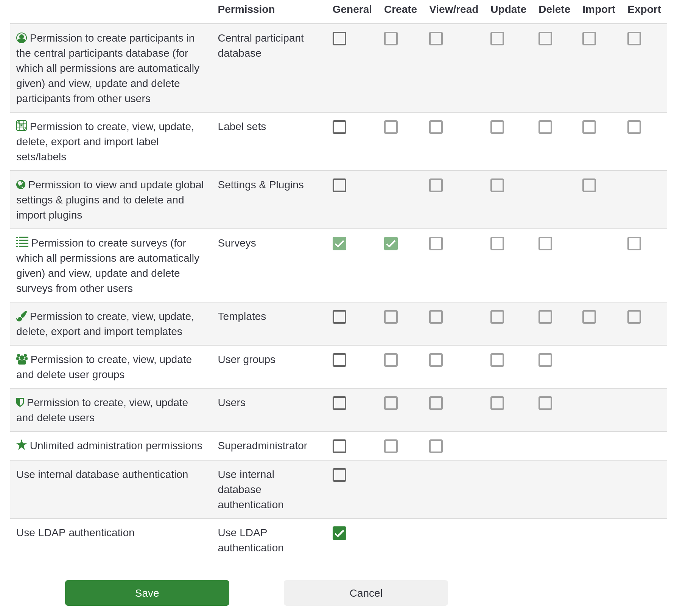Check Templates View/read permission

click(436, 317)
